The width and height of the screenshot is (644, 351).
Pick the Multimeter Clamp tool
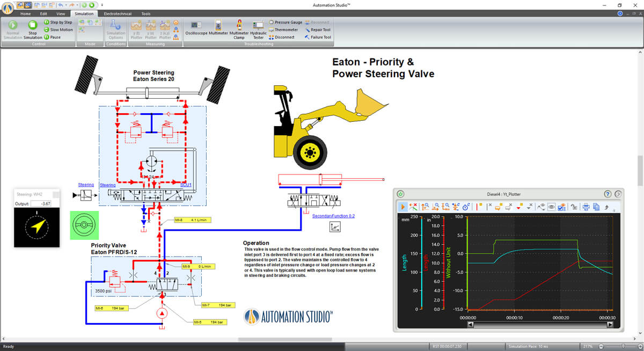[x=239, y=30]
